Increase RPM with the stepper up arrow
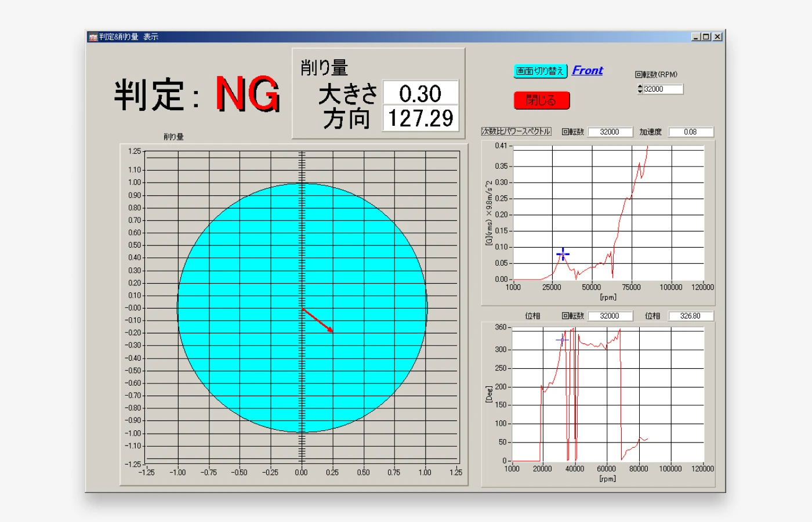The image size is (812, 522). coord(640,86)
